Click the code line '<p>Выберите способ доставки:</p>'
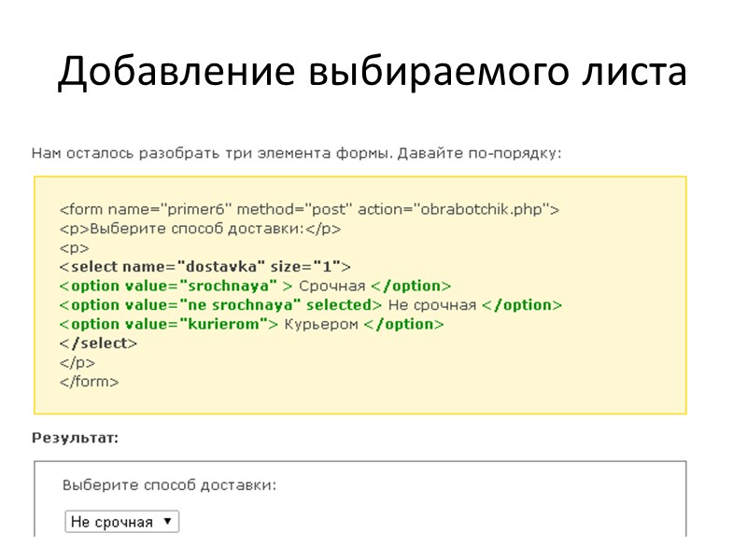The height and width of the screenshot is (560, 747). coord(200,229)
